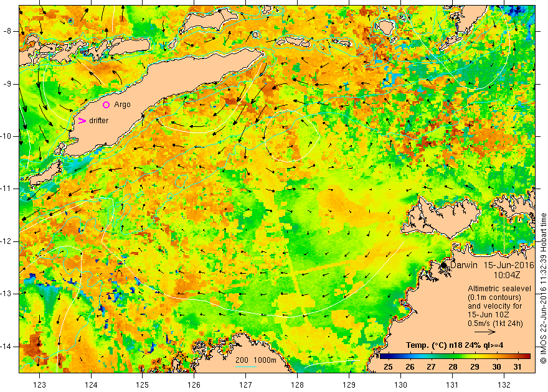This screenshot has width=548, height=392.
Task: Click latitude axis label '-10'
Action: [6, 136]
